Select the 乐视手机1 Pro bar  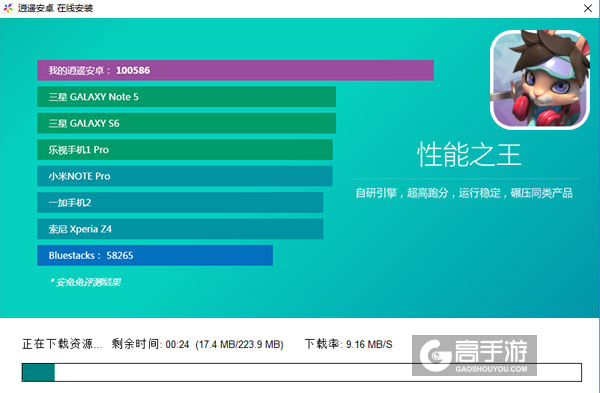click(x=185, y=150)
